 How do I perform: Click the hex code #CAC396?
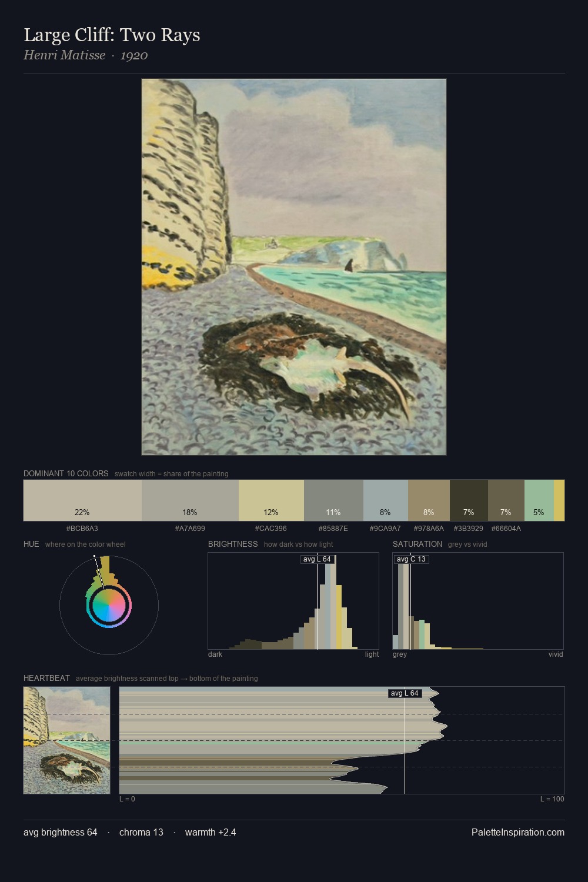[271, 529]
